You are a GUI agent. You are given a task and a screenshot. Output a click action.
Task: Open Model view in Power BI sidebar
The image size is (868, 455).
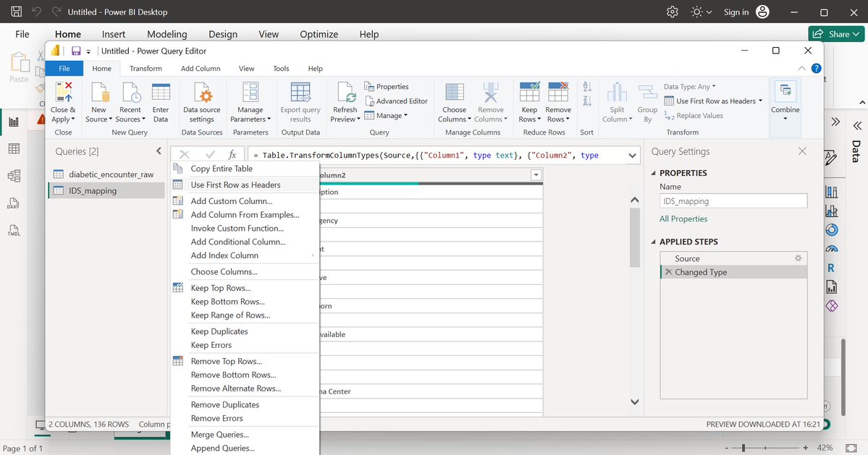click(x=14, y=176)
